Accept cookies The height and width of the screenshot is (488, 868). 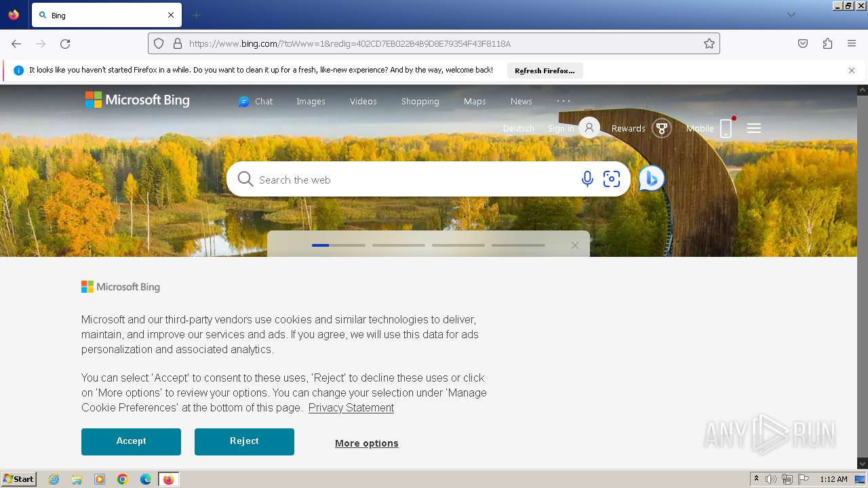[131, 441]
